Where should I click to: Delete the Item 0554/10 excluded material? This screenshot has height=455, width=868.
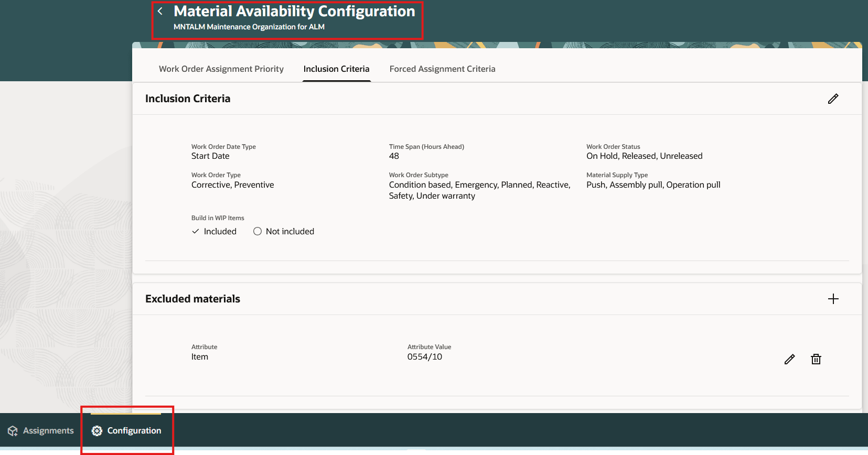point(816,359)
